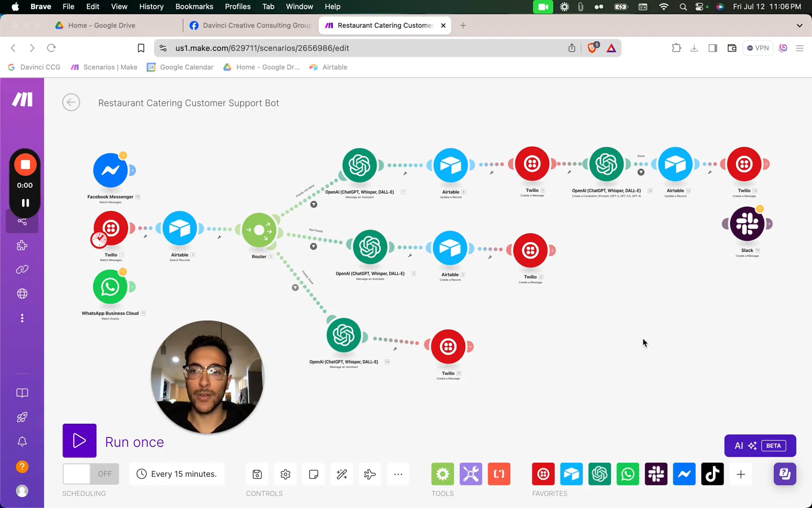
Task: Add OpenAI from Favorites
Action: [x=600, y=474]
